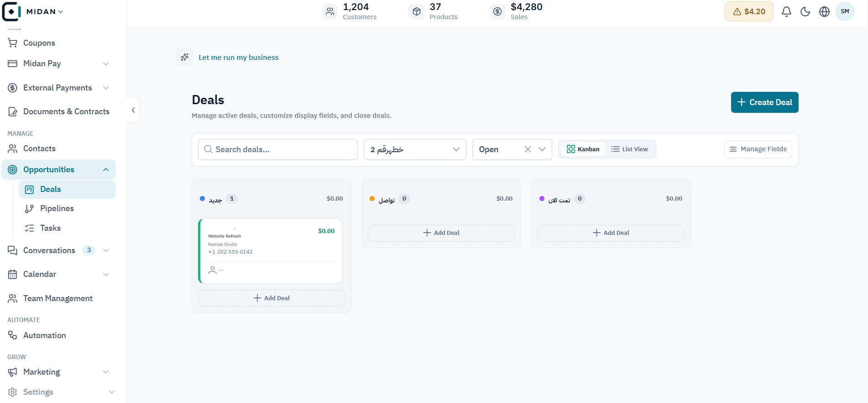Open Documents & Contracts

point(58,111)
